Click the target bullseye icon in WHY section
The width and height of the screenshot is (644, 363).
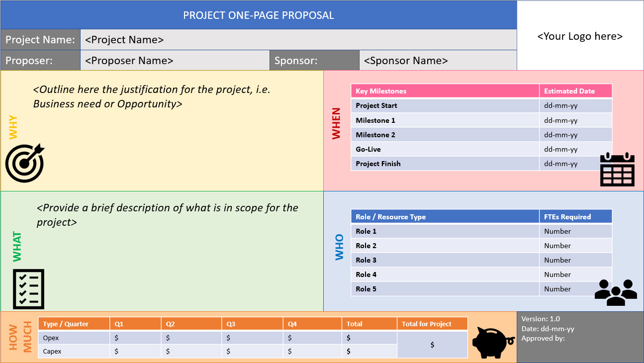click(x=25, y=163)
